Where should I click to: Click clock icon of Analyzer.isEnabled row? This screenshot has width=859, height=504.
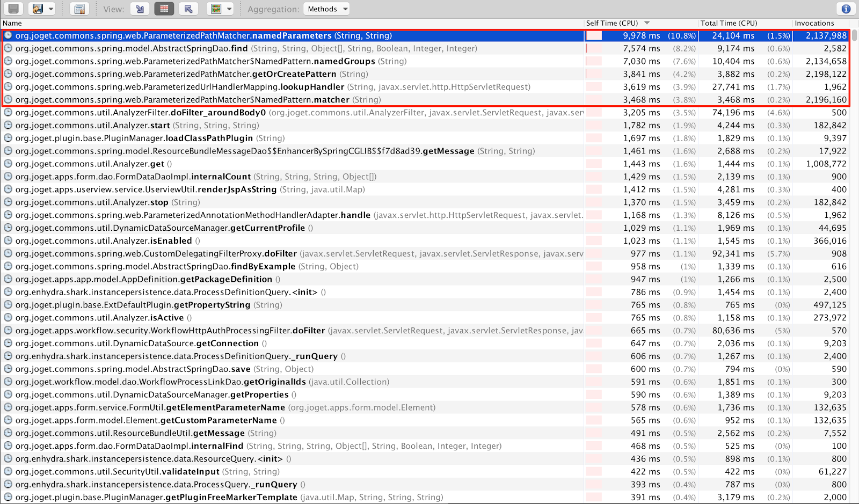(8, 241)
